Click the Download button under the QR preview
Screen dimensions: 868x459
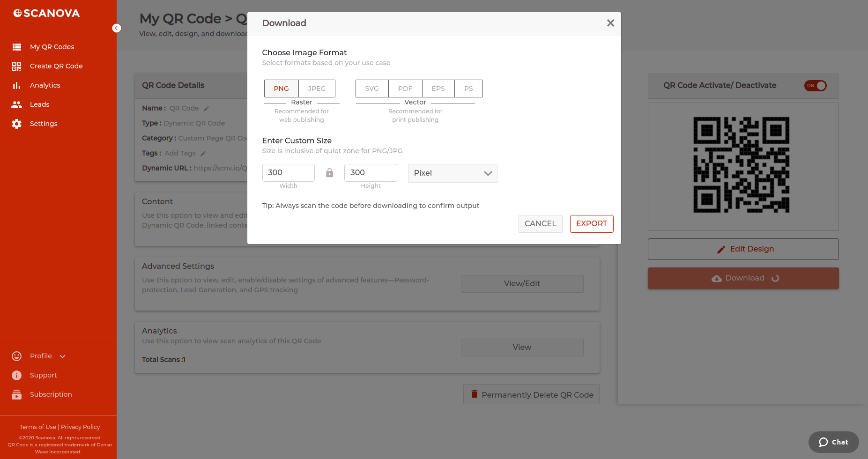click(743, 278)
